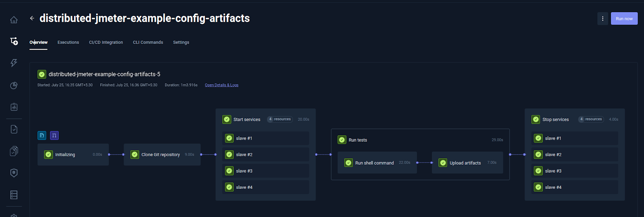The width and height of the screenshot is (644, 217).
Task: Click the Stop services 4 resources badge
Action: 591,119
